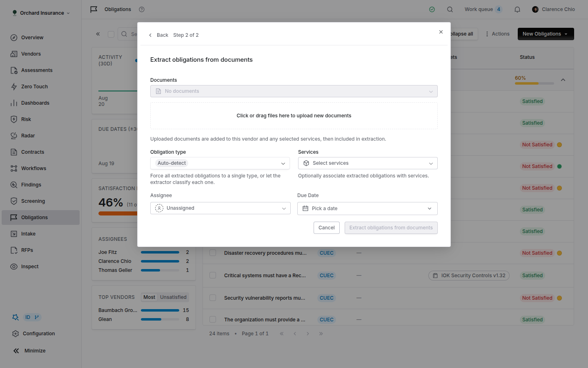Screen dimensions: 588x368
Task: Open the Obligation type dropdown
Action: tap(220, 163)
